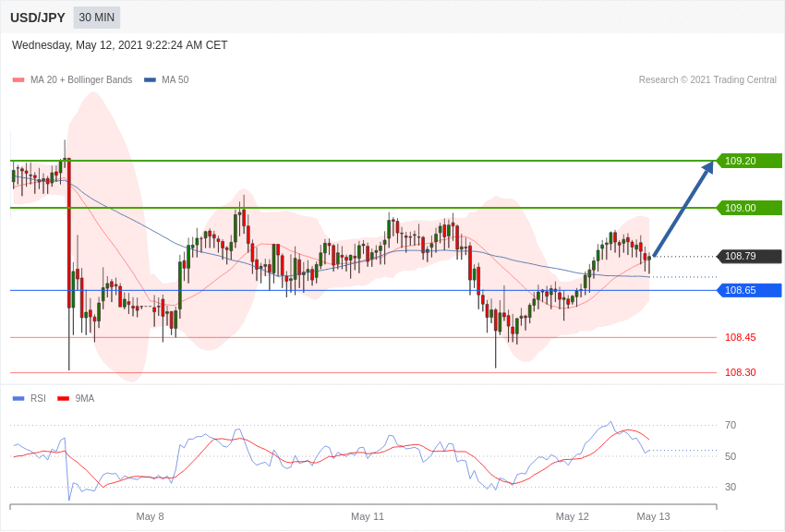The height and width of the screenshot is (532, 785).
Task: Click the 108.65 pivot price tag
Action: pyautogui.click(x=750, y=290)
